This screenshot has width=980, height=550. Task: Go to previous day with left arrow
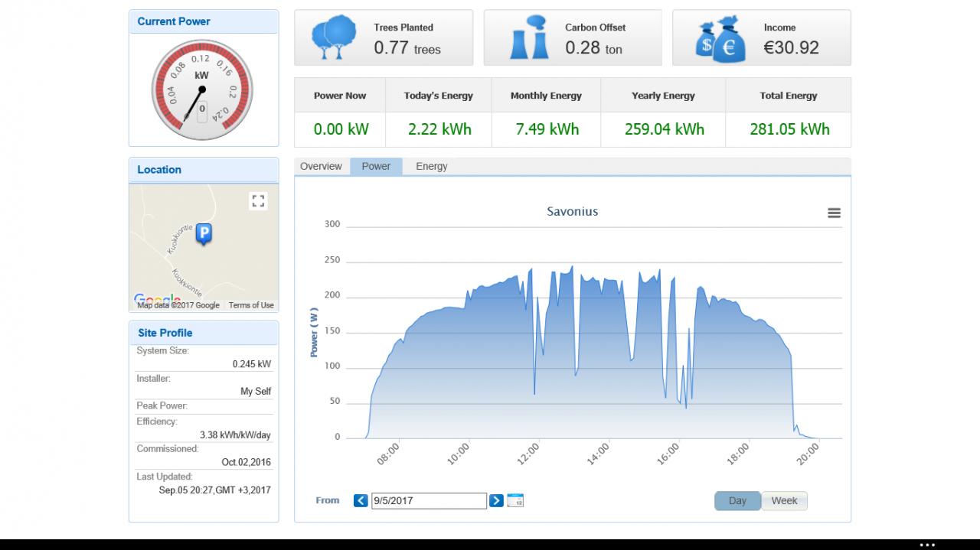361,500
